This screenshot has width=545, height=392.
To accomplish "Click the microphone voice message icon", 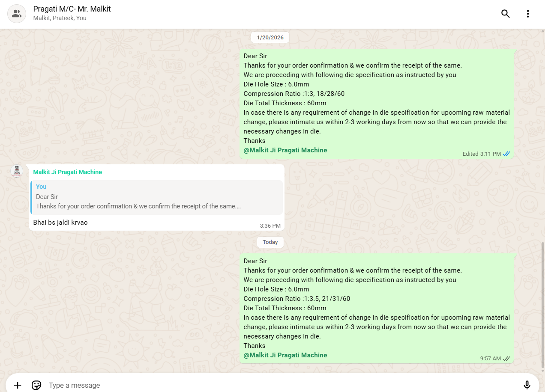I will click(527, 385).
